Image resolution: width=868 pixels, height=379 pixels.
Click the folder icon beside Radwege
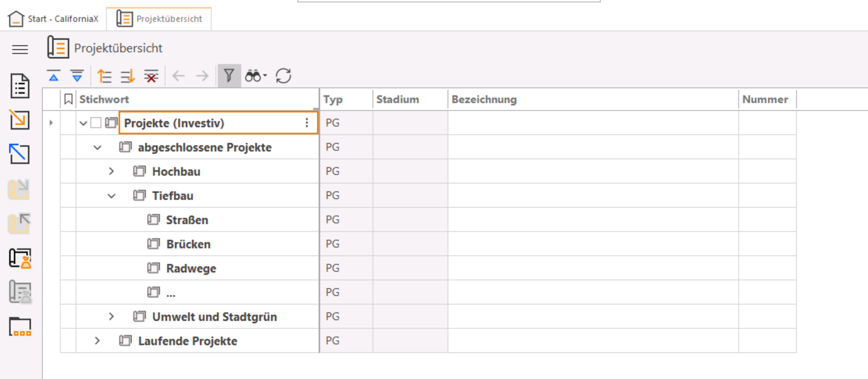click(153, 268)
